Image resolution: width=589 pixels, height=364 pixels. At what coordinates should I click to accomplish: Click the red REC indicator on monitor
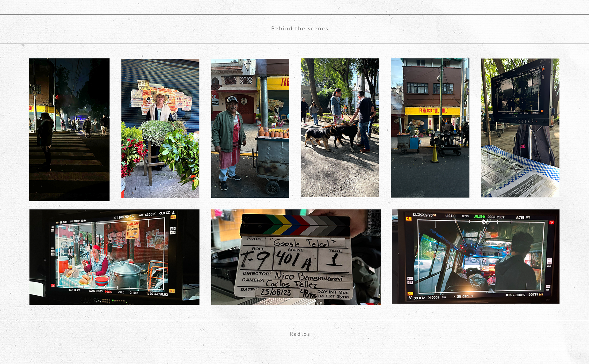pyautogui.click(x=108, y=292)
